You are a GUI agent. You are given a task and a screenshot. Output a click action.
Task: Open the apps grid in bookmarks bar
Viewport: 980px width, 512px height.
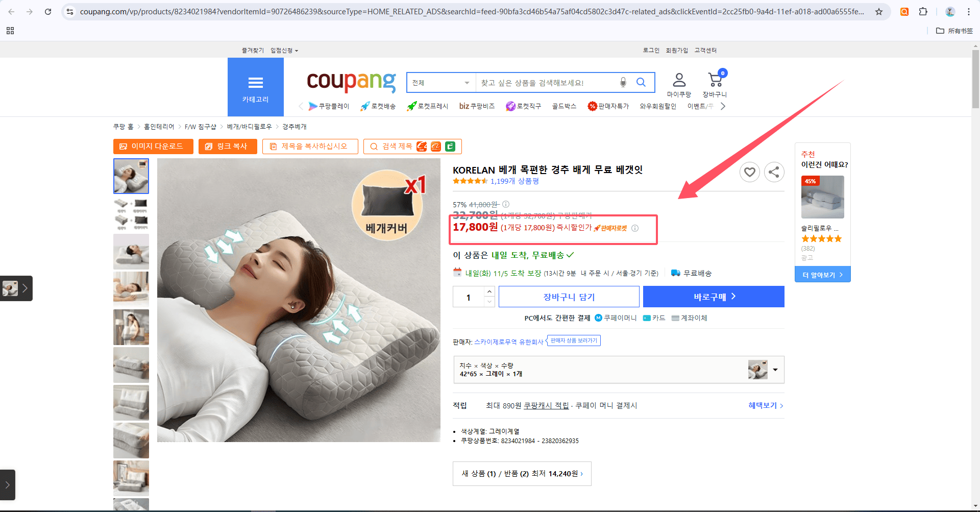point(10,31)
